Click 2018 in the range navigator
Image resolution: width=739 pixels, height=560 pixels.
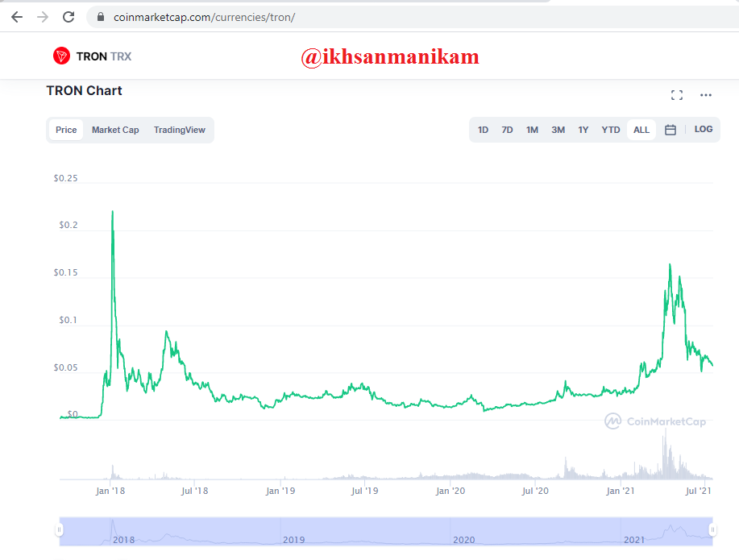point(123,540)
